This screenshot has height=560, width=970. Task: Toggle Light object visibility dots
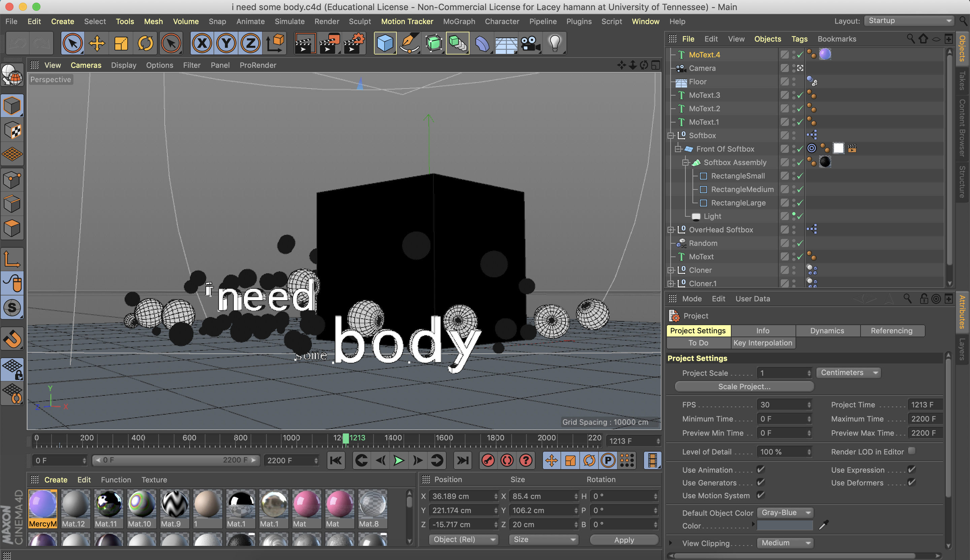pyautogui.click(x=794, y=216)
